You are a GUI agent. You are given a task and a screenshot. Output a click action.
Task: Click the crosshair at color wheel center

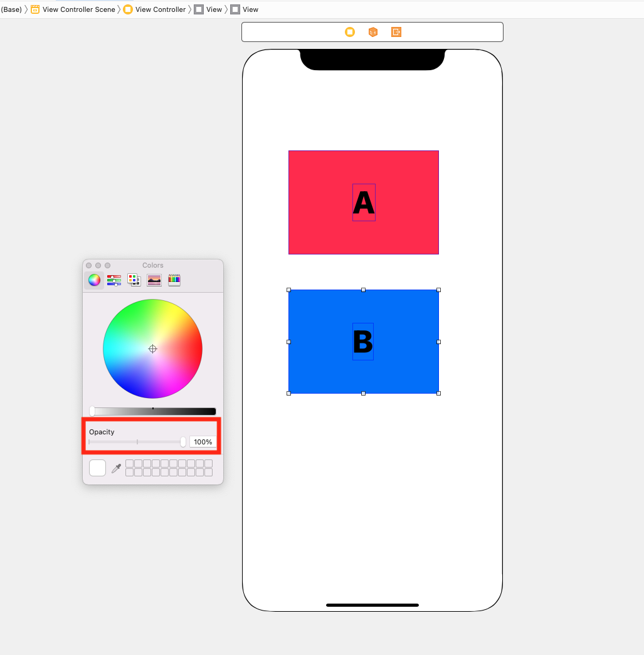pos(152,348)
